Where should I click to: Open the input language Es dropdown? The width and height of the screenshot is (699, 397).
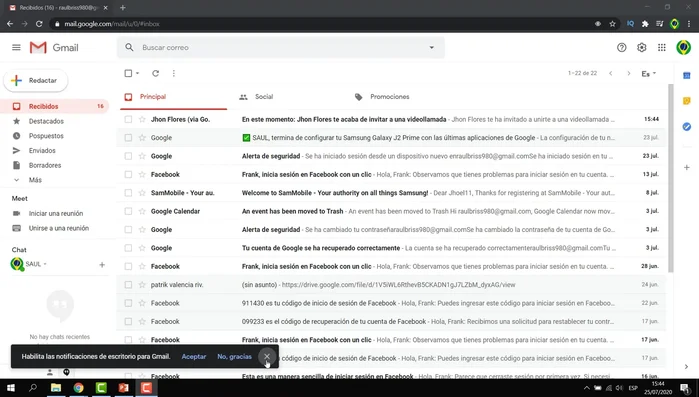click(x=649, y=74)
